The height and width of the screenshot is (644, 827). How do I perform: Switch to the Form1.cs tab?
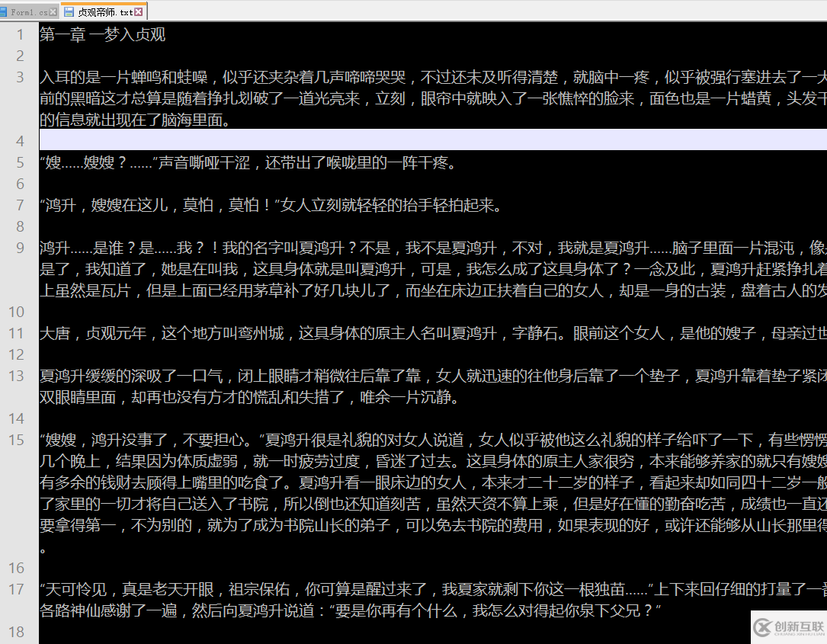coord(30,11)
